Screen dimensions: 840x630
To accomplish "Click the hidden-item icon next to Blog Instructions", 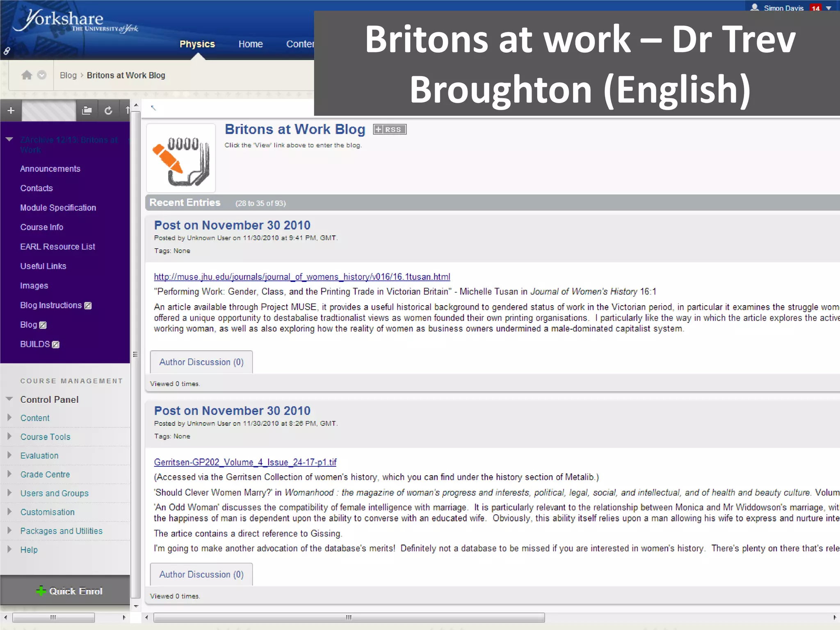I will [88, 306].
